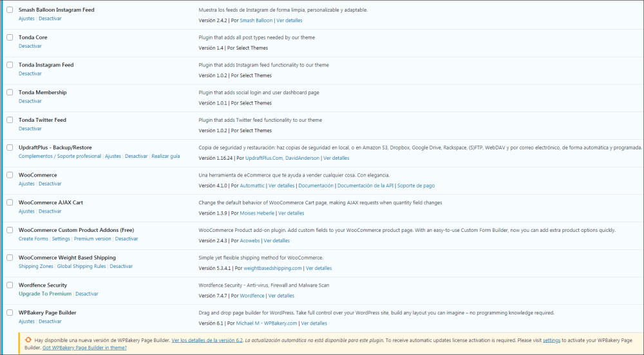Open Shipping Zones link
The width and height of the screenshot is (644, 355).
pos(35,267)
